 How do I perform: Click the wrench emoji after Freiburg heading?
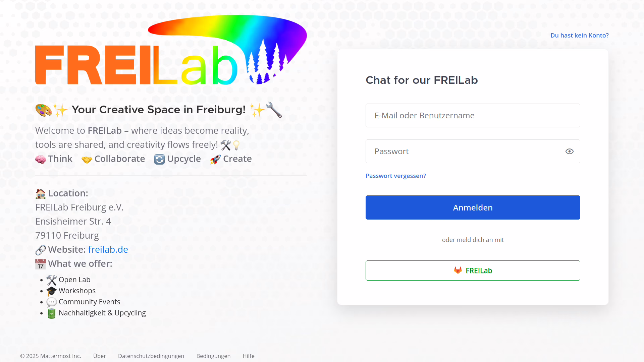pos(274,110)
